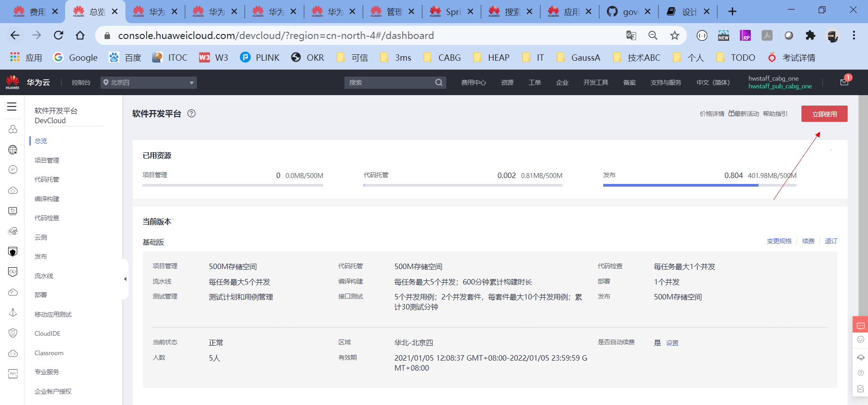This screenshot has height=405, width=868.
Task: Switch to the GitHub gov browser tab
Action: [628, 12]
